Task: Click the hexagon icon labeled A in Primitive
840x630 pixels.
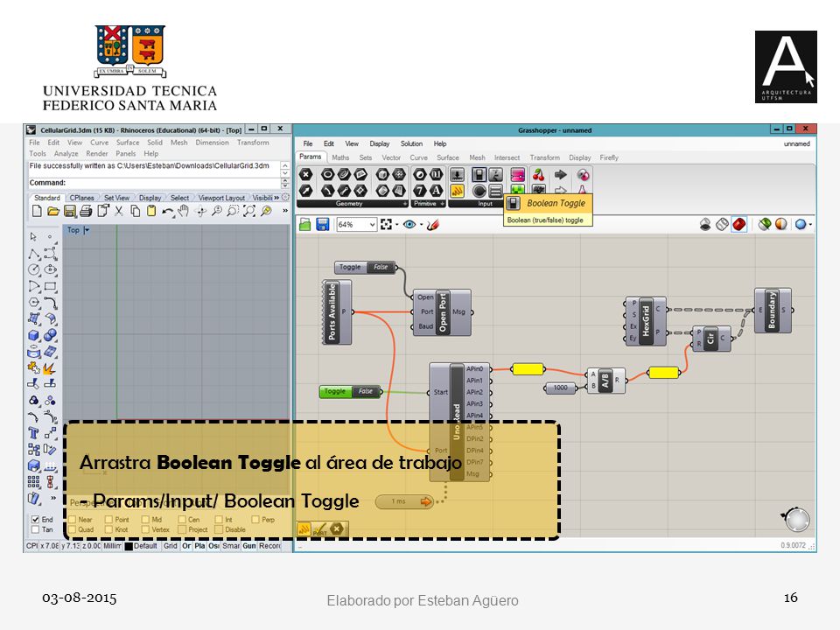Action: 436,190
